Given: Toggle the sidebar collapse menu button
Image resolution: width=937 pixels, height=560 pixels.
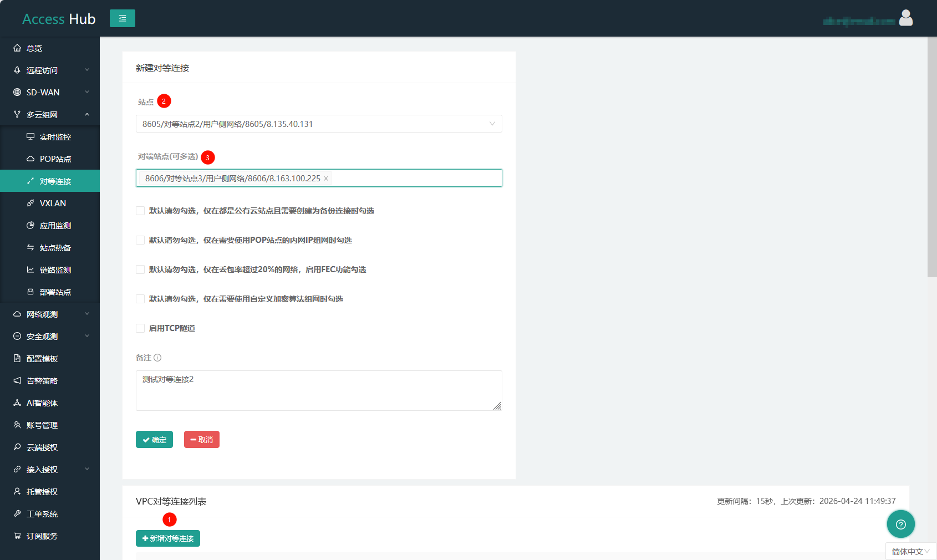Looking at the screenshot, I should tap(123, 18).
